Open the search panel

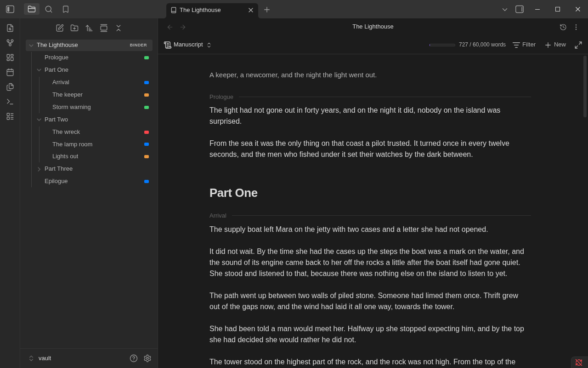(49, 9)
